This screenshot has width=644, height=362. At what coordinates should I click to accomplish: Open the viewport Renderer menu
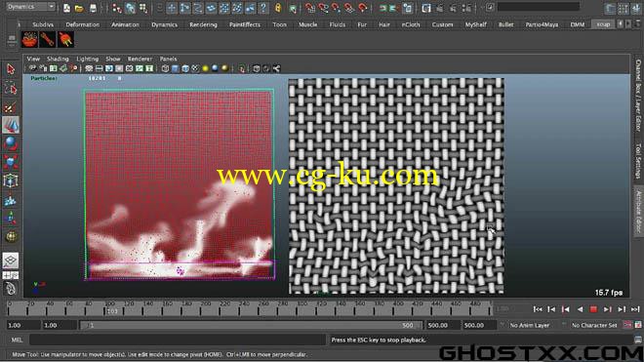(140, 59)
